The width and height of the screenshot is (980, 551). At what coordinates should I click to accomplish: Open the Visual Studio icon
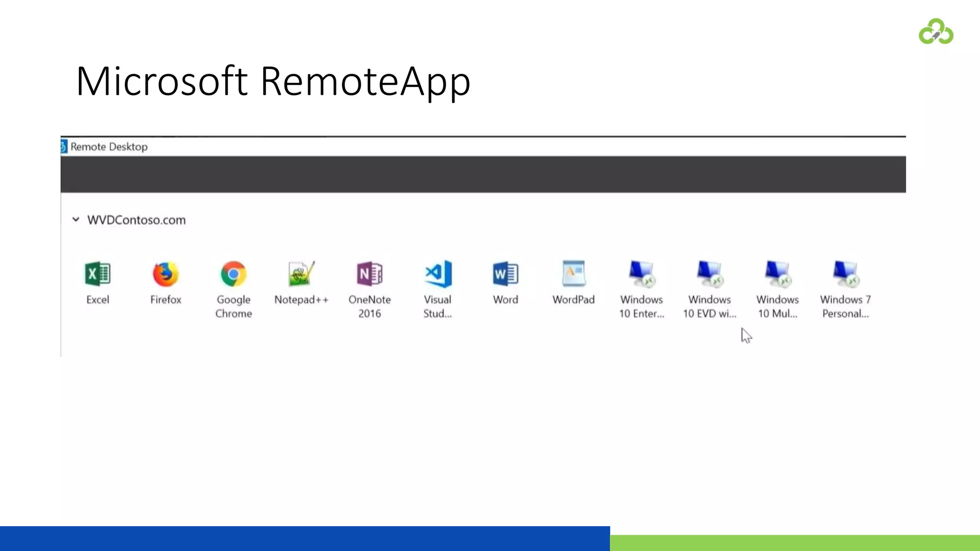click(x=438, y=274)
